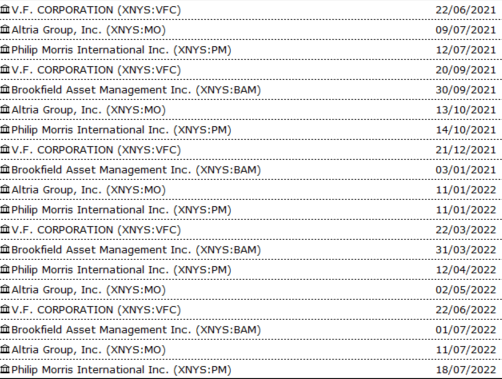Click institution icon beside Altria Group dated 09/07/2021
Image resolution: width=502 pixels, height=379 pixels.
click(5, 29)
